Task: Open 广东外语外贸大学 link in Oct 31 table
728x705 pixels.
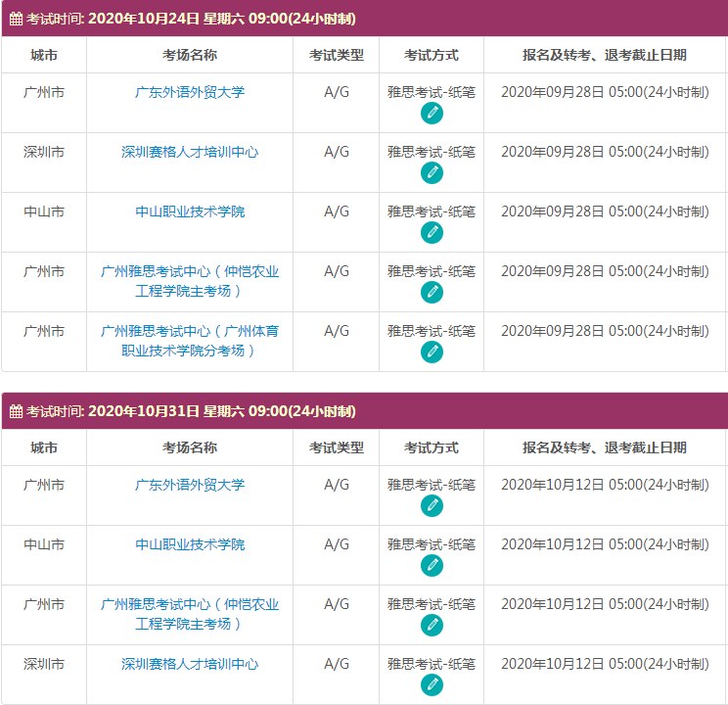Action: (190, 485)
